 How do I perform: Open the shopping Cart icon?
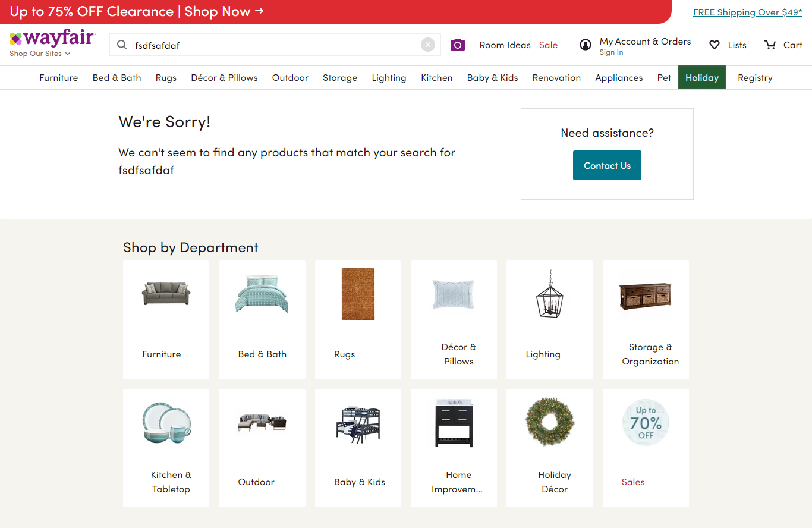pos(770,45)
